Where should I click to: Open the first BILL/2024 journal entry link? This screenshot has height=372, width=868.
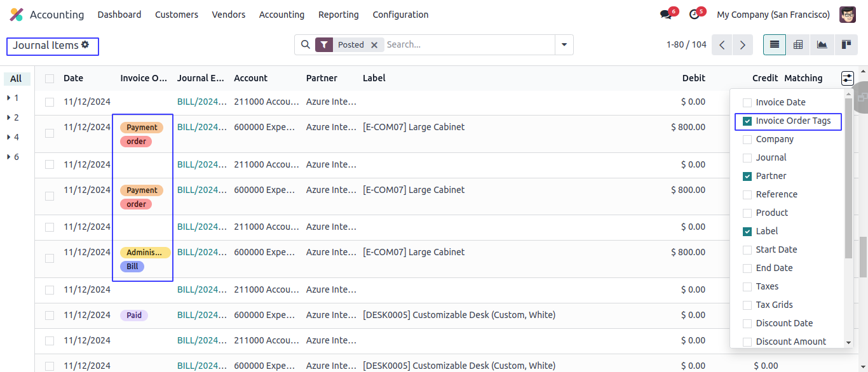[201, 102]
